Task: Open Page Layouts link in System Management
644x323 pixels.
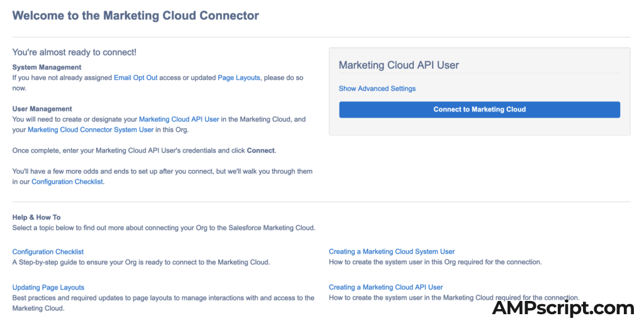Action: [x=238, y=78]
